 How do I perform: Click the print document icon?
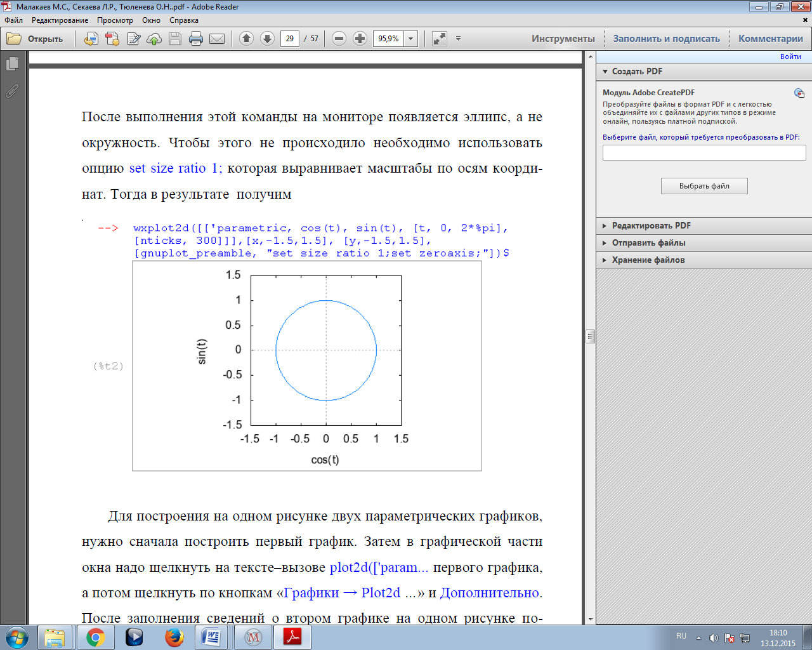pyautogui.click(x=196, y=39)
